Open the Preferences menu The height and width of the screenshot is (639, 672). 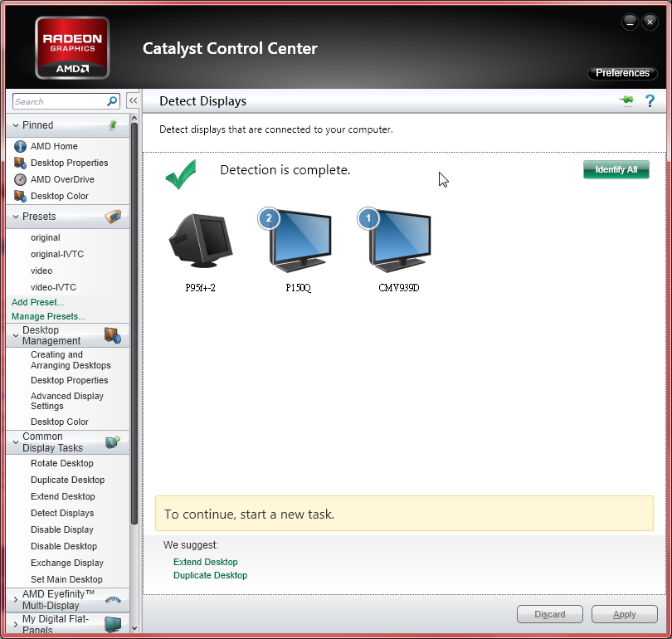(x=622, y=73)
